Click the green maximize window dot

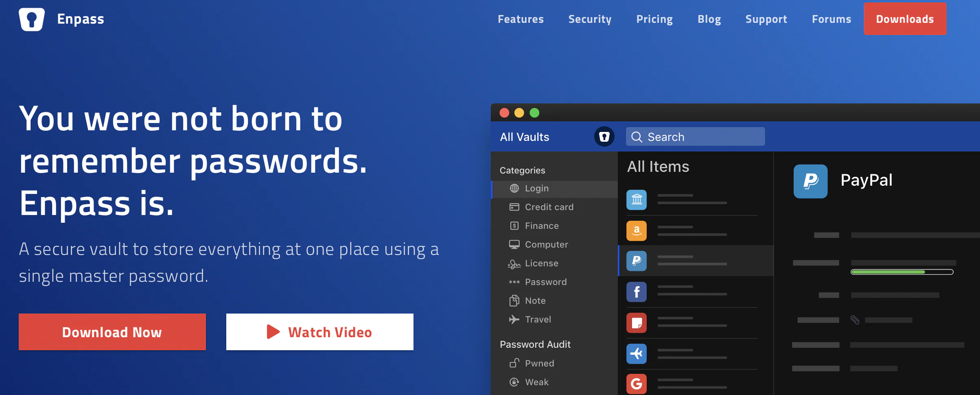coord(534,113)
